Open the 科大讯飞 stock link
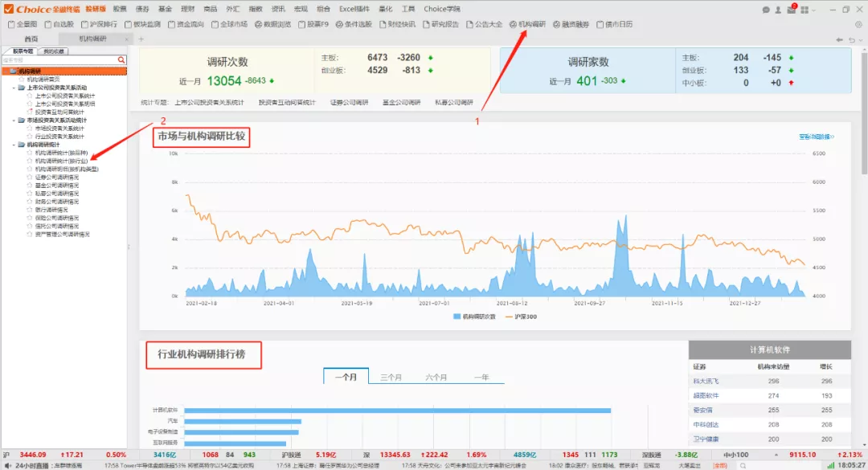The width and height of the screenshot is (868, 470). 706,381
